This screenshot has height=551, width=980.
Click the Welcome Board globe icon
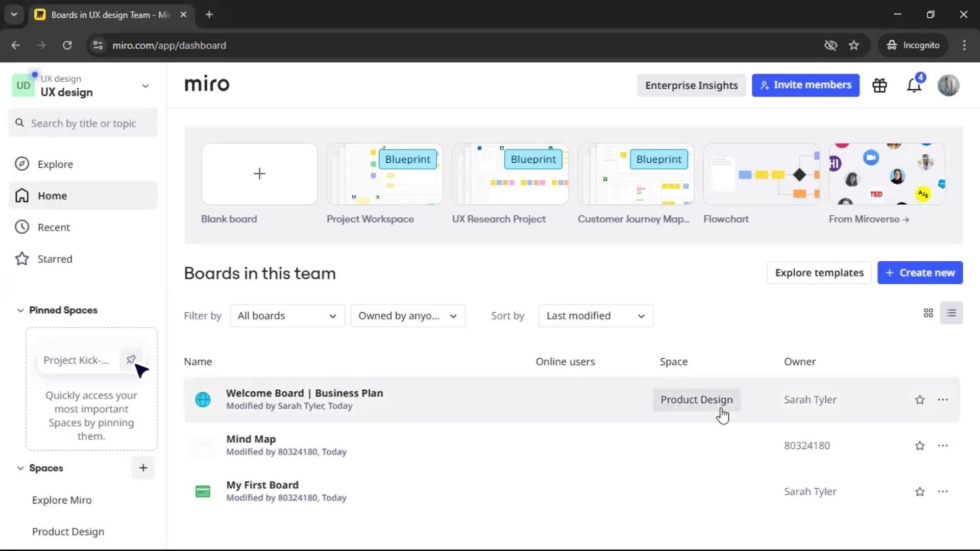coord(203,399)
